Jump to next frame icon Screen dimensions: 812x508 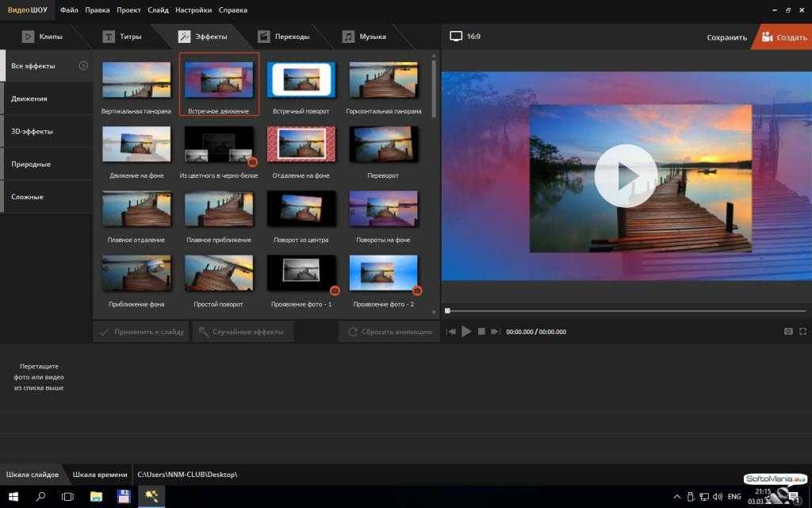click(x=496, y=331)
